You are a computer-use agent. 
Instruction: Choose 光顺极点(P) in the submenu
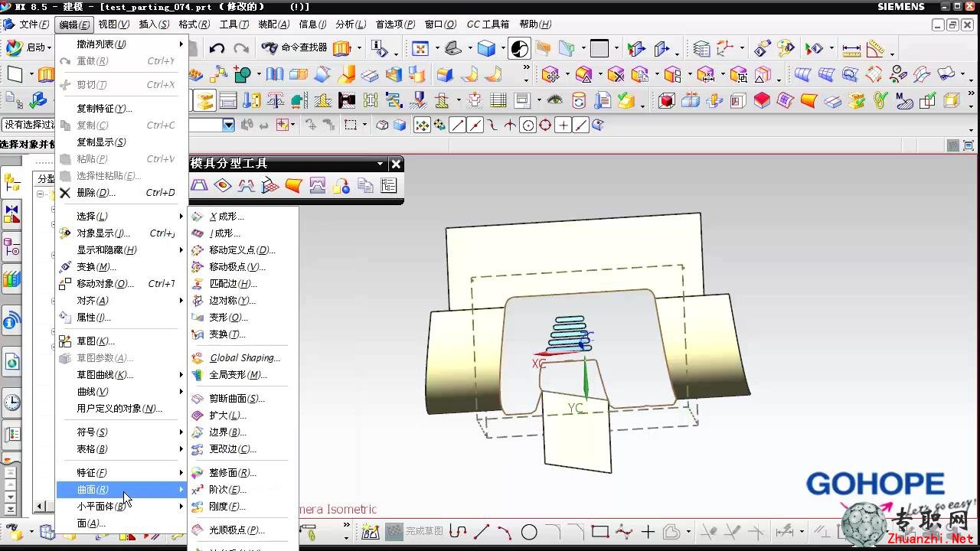coord(243,530)
